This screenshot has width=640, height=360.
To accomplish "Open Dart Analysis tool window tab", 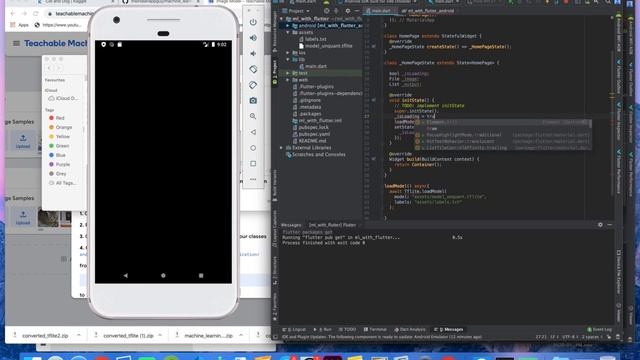I will pos(410,329).
